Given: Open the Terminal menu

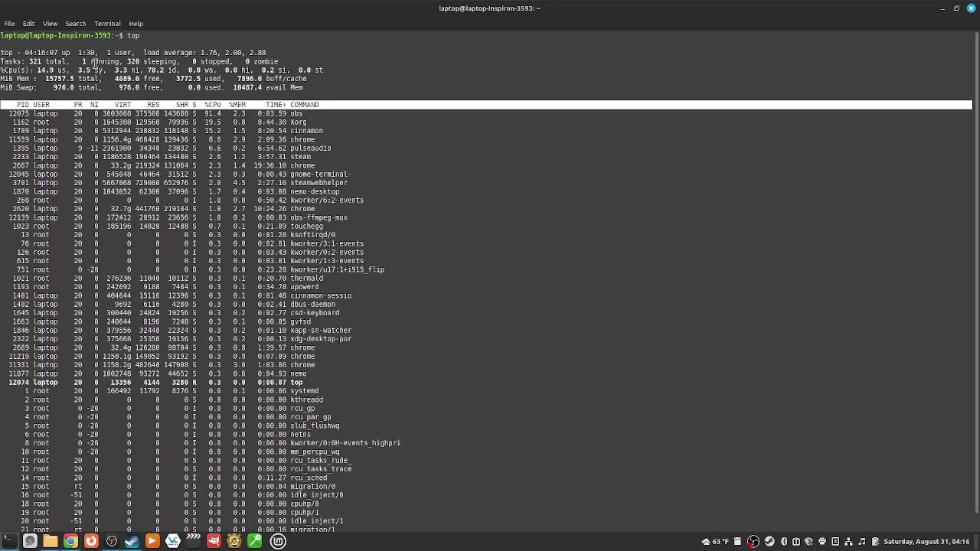Looking at the screenshot, I should 107,24.
